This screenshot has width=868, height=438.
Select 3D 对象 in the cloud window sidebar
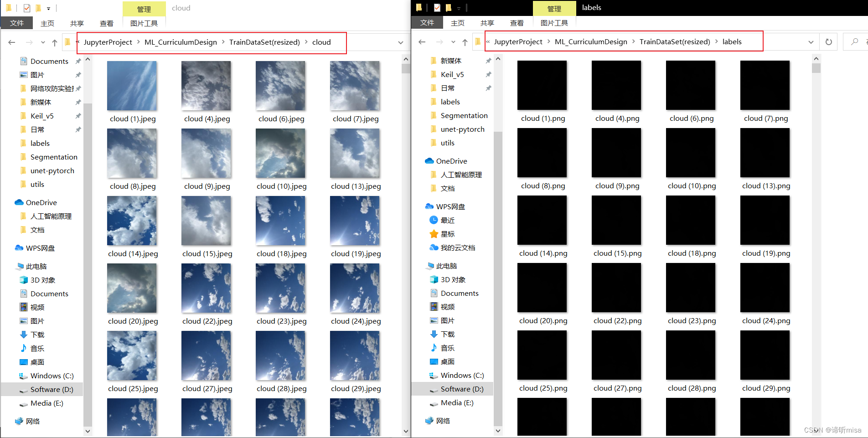click(37, 280)
